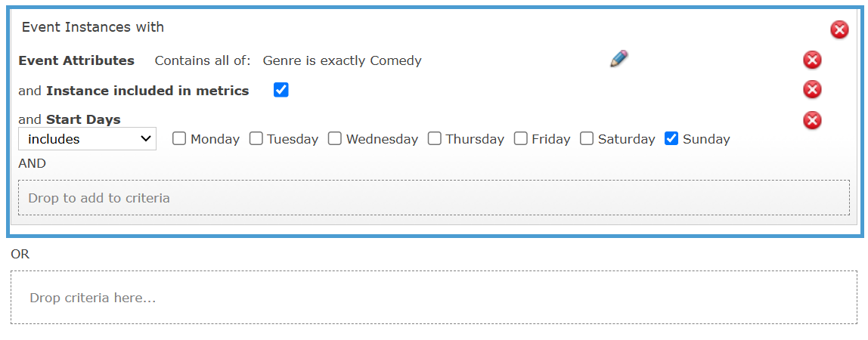The image size is (868, 340).
Task: Delete the Event Attributes criterion row
Action: (812, 60)
